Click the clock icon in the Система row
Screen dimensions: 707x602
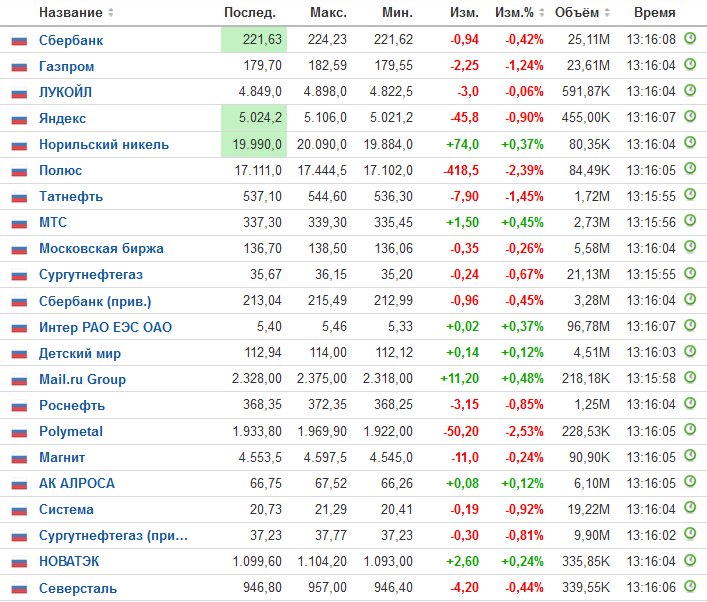[690, 508]
